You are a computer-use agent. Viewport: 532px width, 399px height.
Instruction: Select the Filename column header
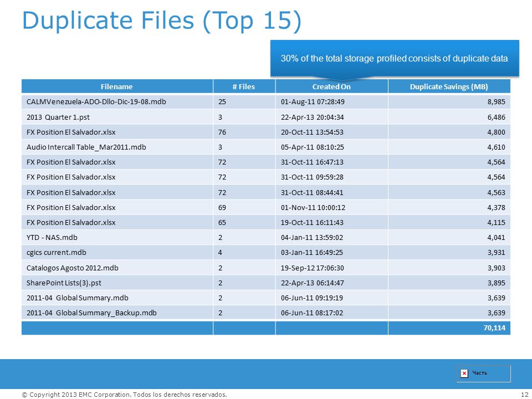tap(117, 86)
